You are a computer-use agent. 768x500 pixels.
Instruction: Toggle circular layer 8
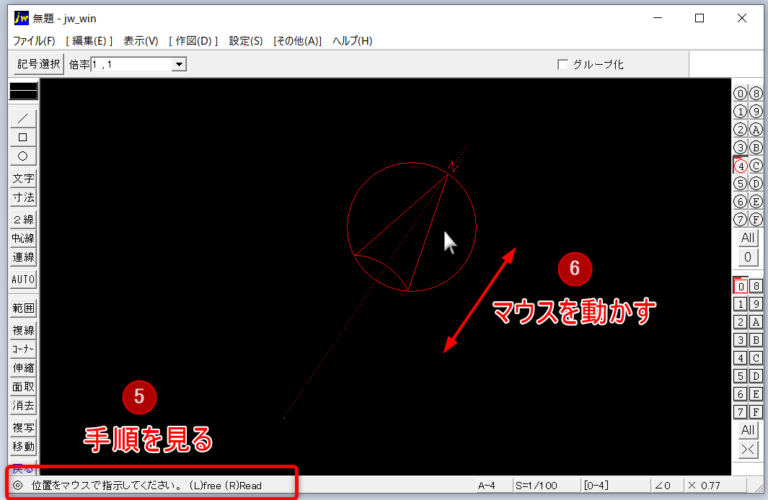[756, 94]
